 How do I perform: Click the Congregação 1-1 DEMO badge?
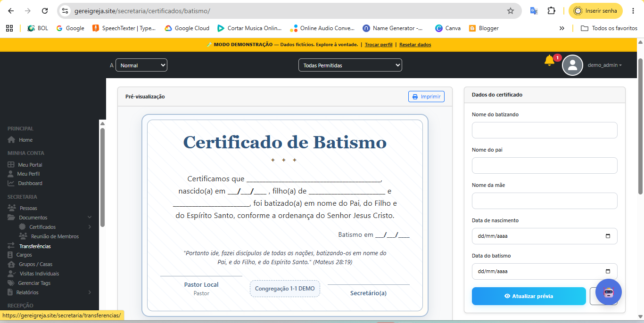click(285, 289)
